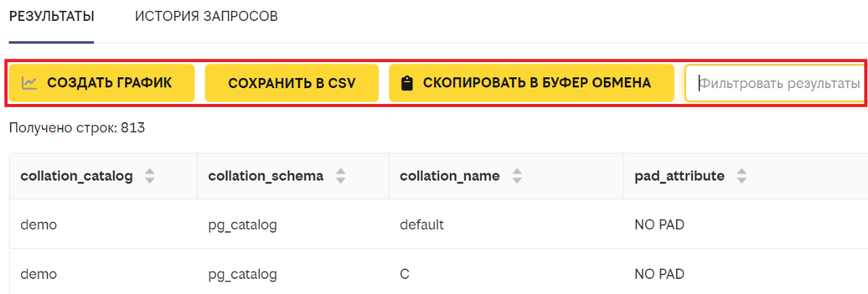Sort by collation_schema using the arrow icon
The width and height of the screenshot is (868, 294).
341,176
